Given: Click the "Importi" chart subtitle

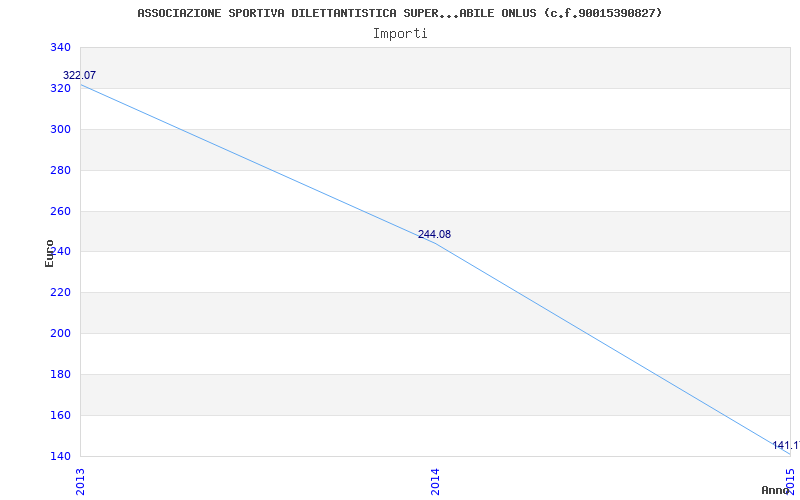Looking at the screenshot, I should click(x=400, y=34).
